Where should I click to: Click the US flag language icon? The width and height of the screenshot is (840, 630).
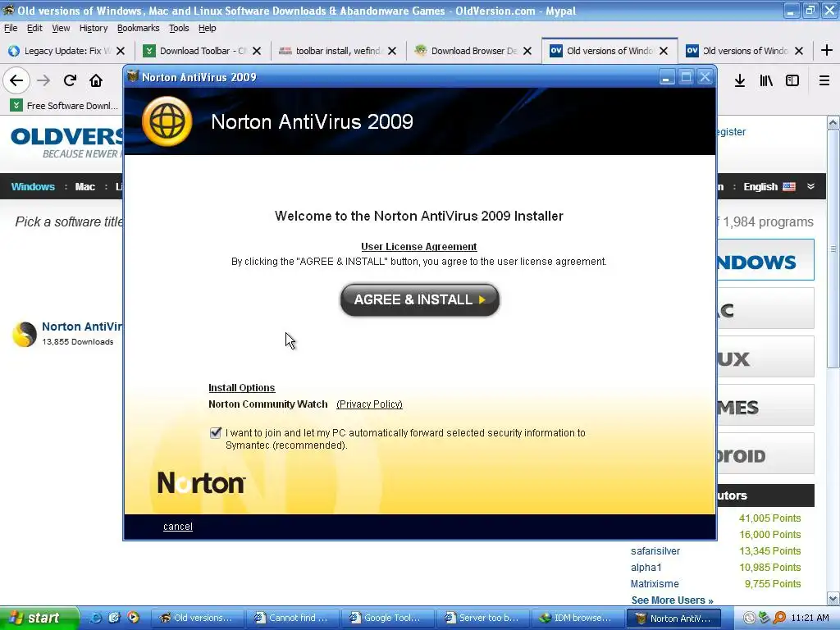tap(789, 186)
